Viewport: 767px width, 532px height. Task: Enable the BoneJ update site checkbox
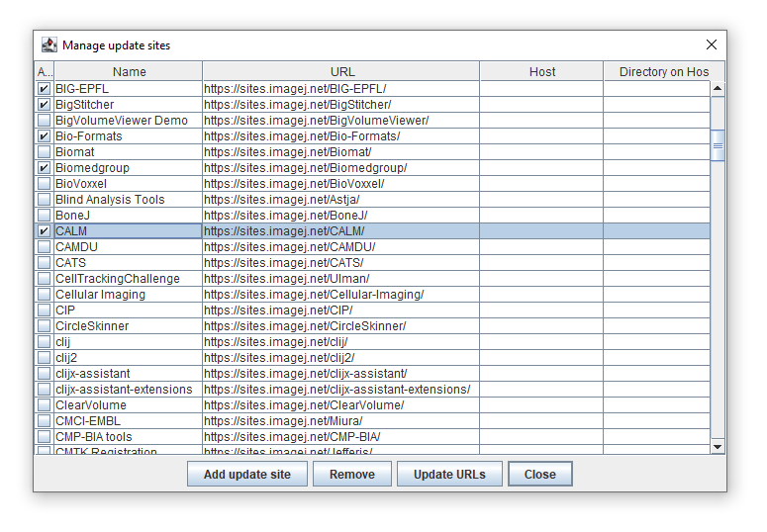click(44, 216)
